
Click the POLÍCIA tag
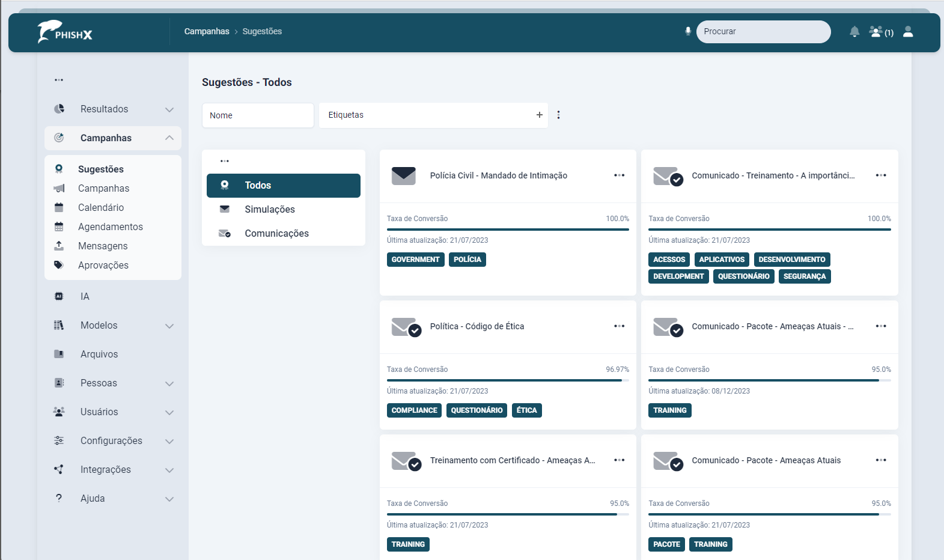467,260
